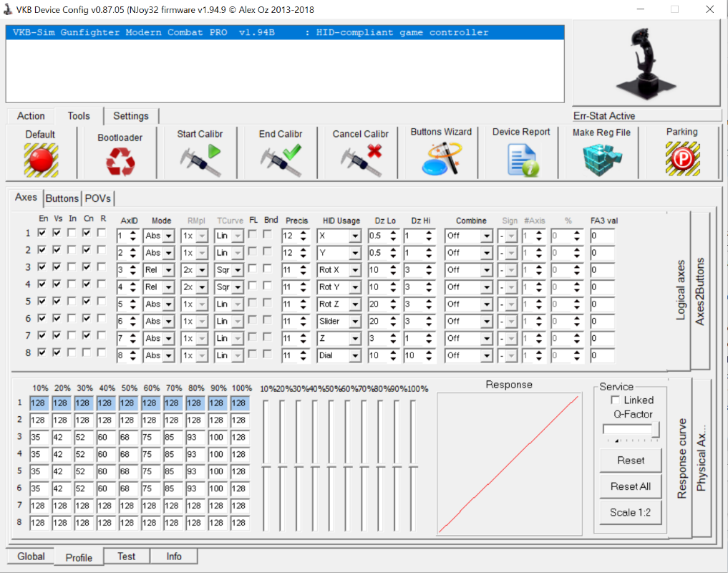Click the Scale 1:2 button

pos(631,513)
